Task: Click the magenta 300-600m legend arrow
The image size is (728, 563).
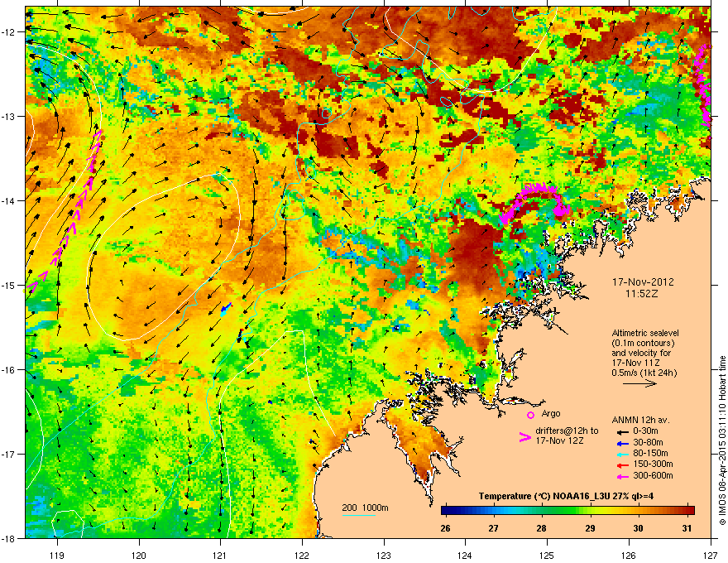Action: [x=623, y=477]
